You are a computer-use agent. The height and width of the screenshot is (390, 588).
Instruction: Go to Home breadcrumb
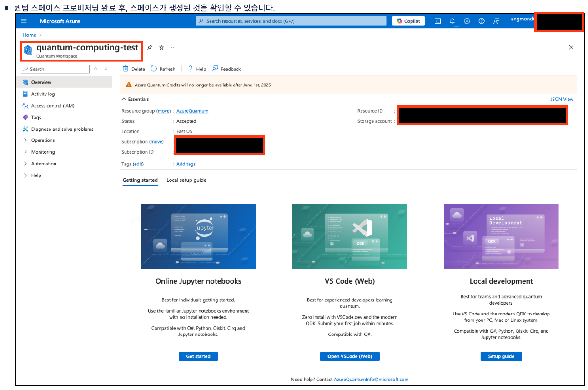click(29, 35)
